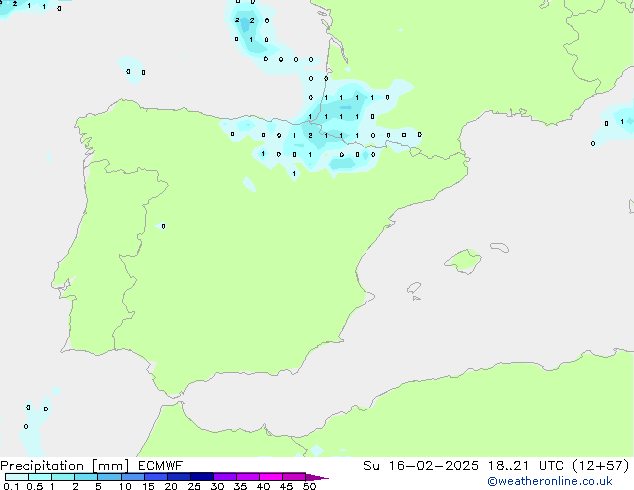Choose the 15–20 mm legend swatch
The image size is (634, 490).
(155, 477)
